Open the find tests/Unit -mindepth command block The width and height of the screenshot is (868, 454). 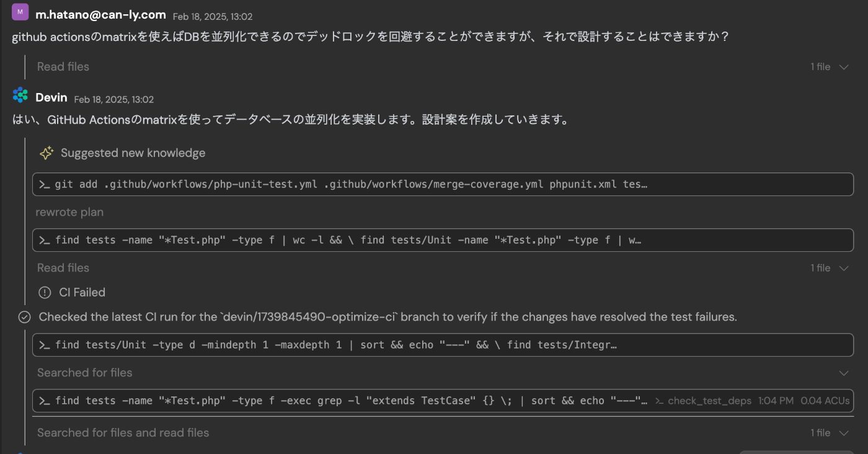click(x=443, y=345)
